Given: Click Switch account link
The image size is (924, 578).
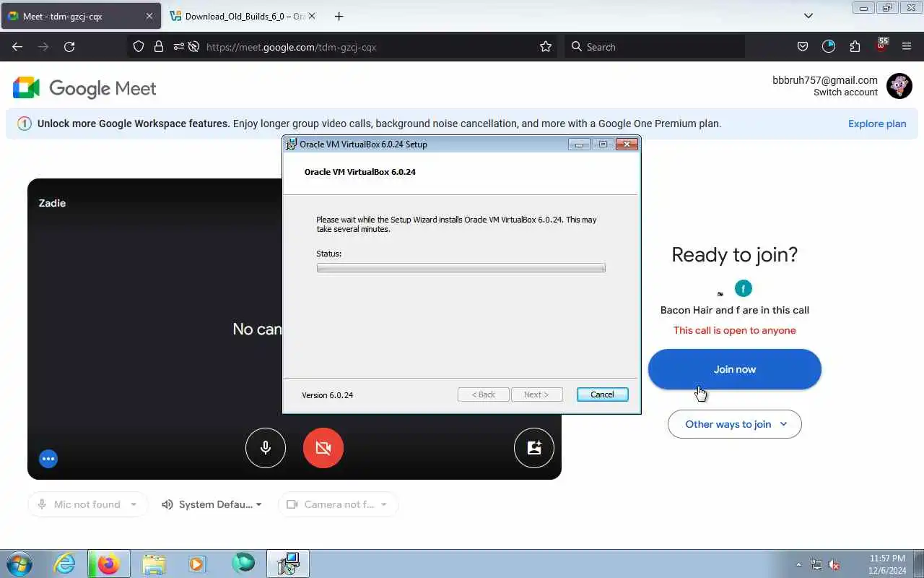Looking at the screenshot, I should coord(845,92).
